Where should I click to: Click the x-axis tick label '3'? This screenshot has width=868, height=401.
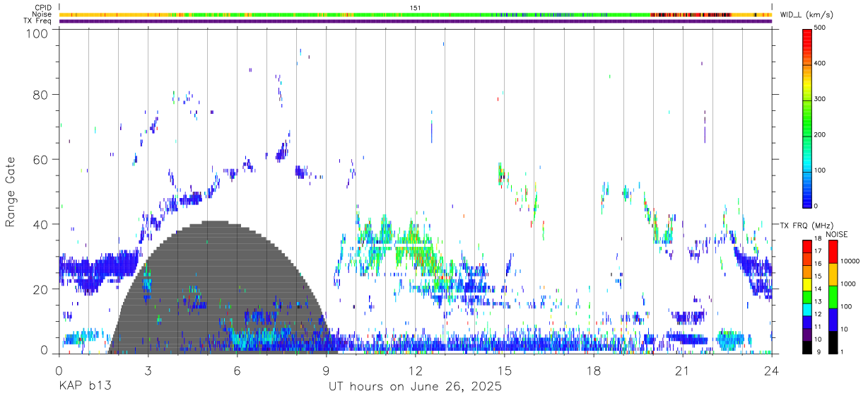pyautogui.click(x=148, y=371)
